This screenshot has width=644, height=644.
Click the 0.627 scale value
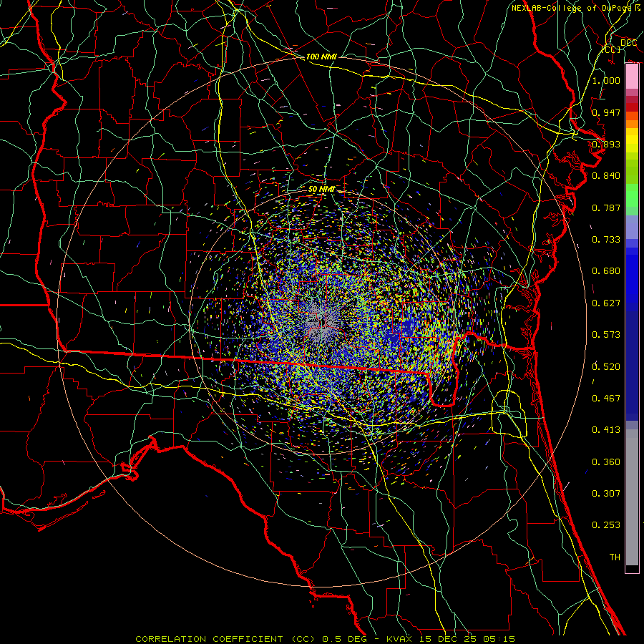pos(606,303)
